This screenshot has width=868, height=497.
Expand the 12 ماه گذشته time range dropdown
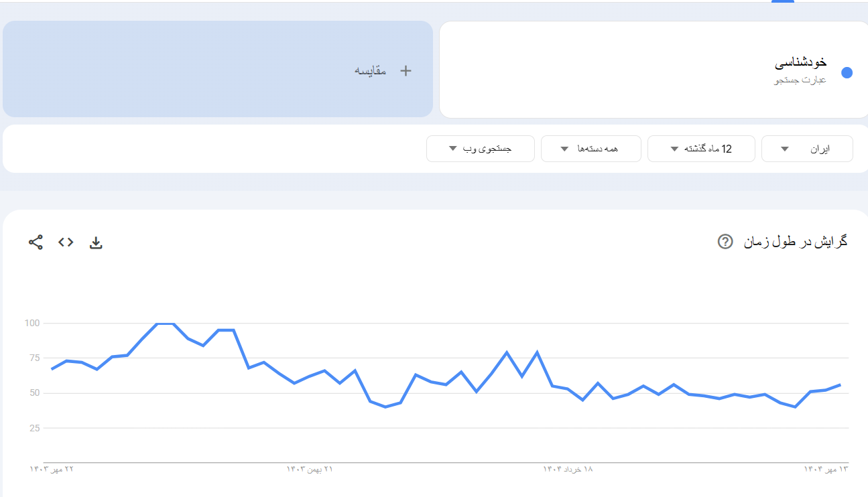(700, 149)
